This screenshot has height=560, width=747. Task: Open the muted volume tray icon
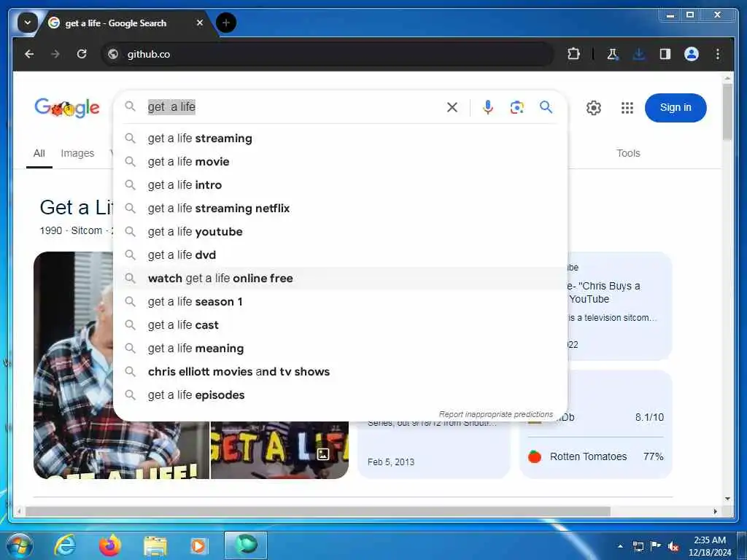pos(673,546)
